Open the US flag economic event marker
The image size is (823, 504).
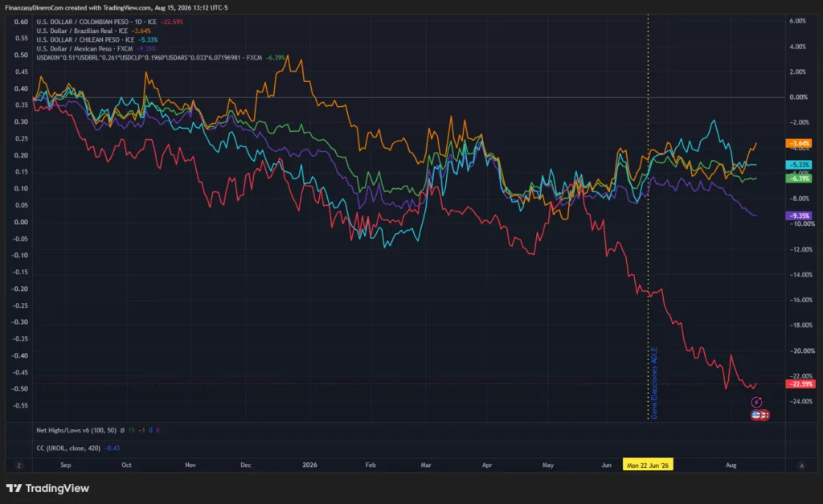point(756,415)
